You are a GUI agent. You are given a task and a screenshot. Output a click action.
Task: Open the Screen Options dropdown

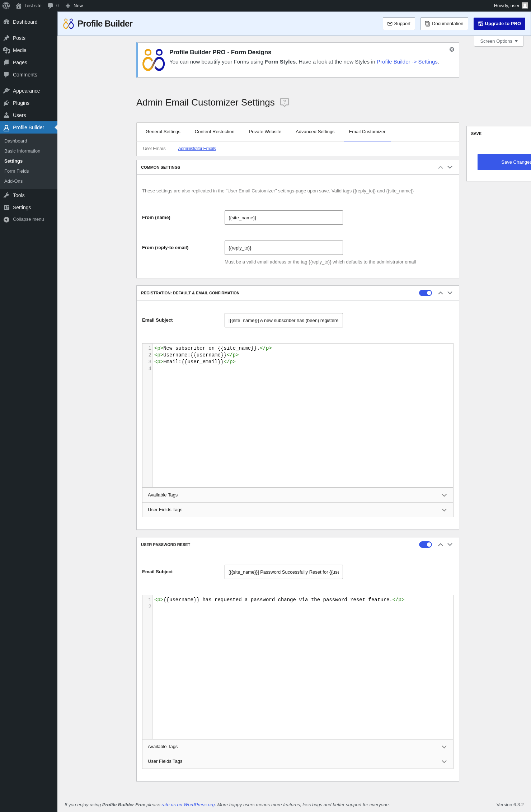[498, 41]
